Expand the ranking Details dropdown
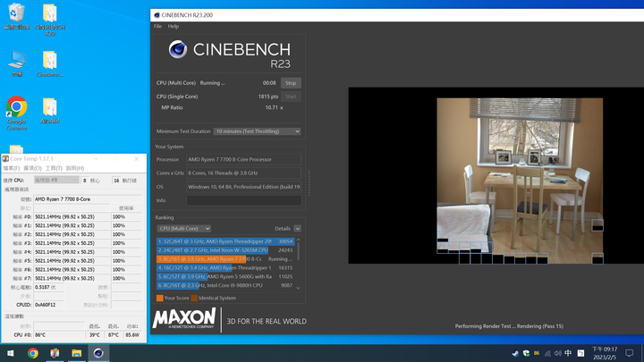The height and width of the screenshot is (362, 644). pos(297,229)
